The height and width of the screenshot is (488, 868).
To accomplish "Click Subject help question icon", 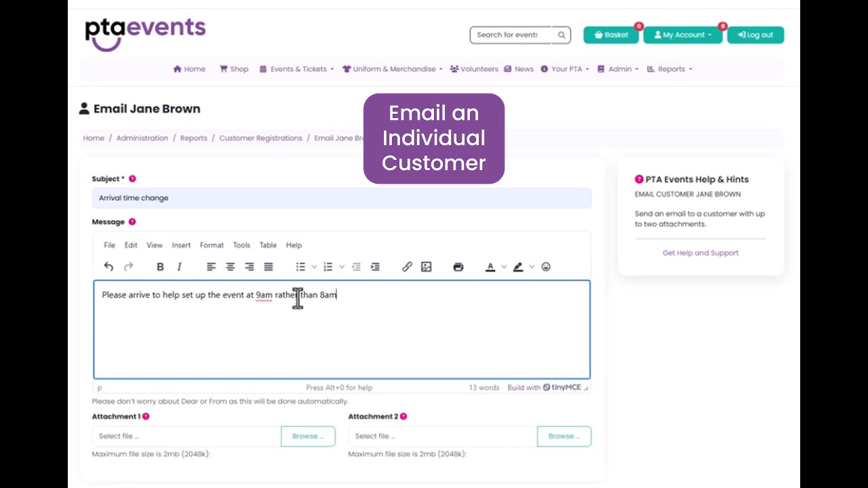I will pyautogui.click(x=132, y=179).
